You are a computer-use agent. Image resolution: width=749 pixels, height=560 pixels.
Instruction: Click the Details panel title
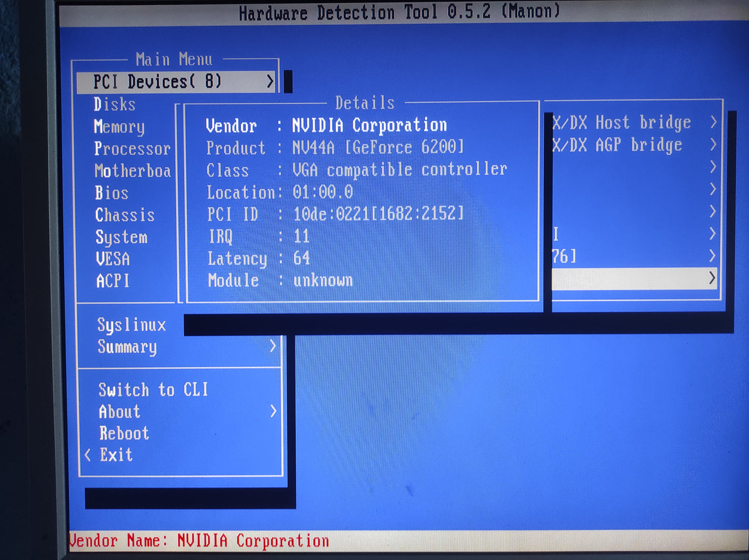pos(365,103)
